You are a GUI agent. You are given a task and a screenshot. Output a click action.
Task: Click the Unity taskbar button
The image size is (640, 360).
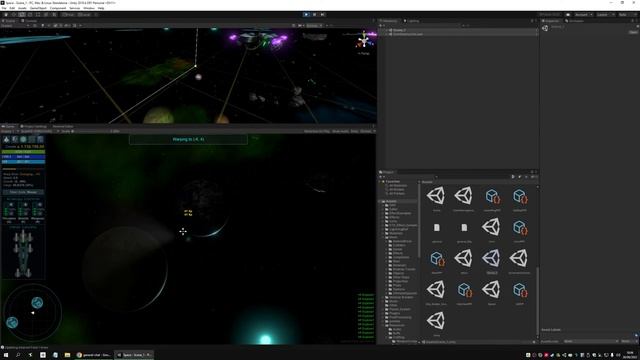(133, 355)
